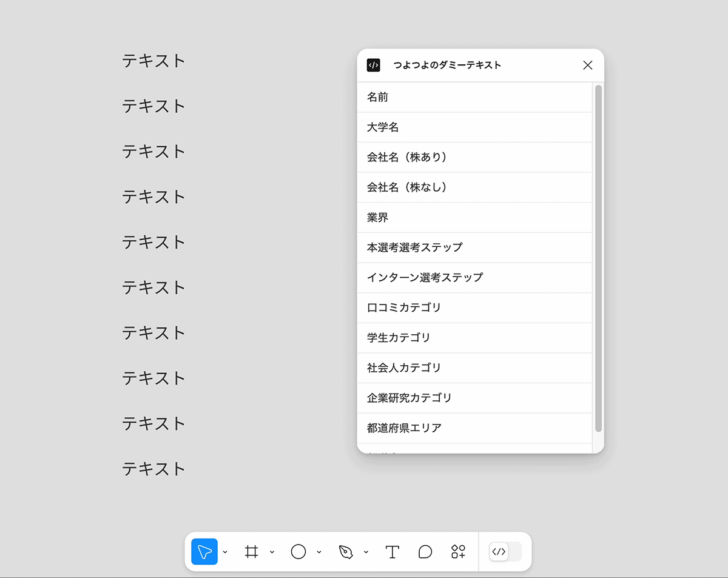Image resolution: width=728 pixels, height=578 pixels.
Task: Choose 会社名（株あり） option
Action: (474, 157)
